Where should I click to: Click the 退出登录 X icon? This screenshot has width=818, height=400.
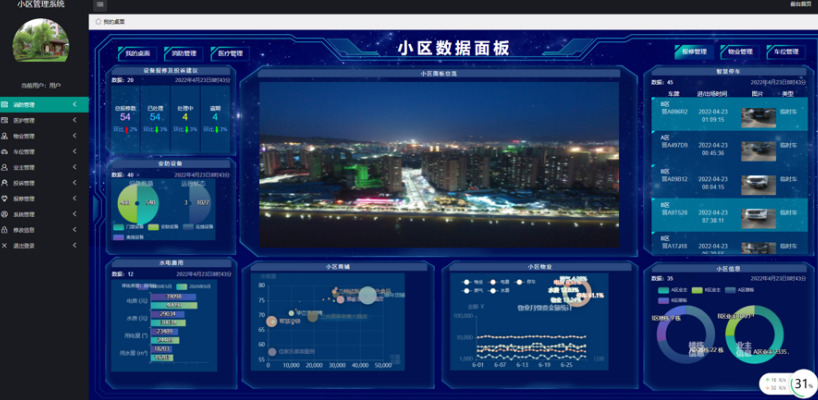(x=5, y=246)
